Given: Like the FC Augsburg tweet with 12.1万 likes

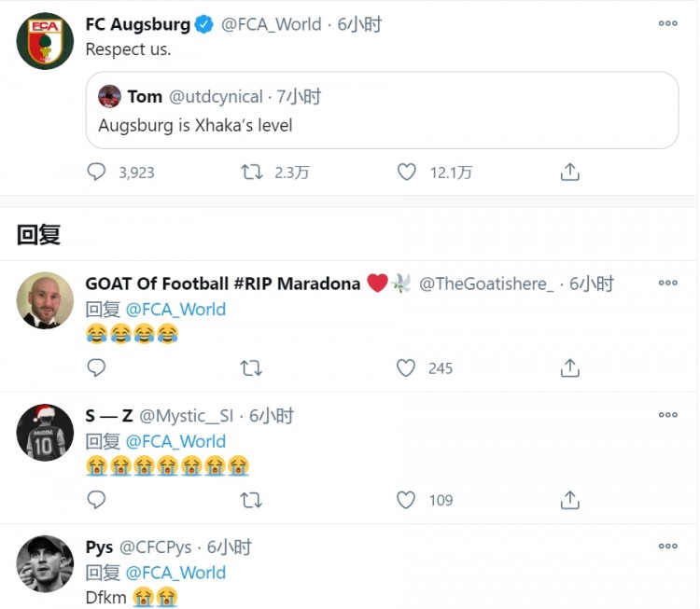Looking at the screenshot, I should 406,172.
